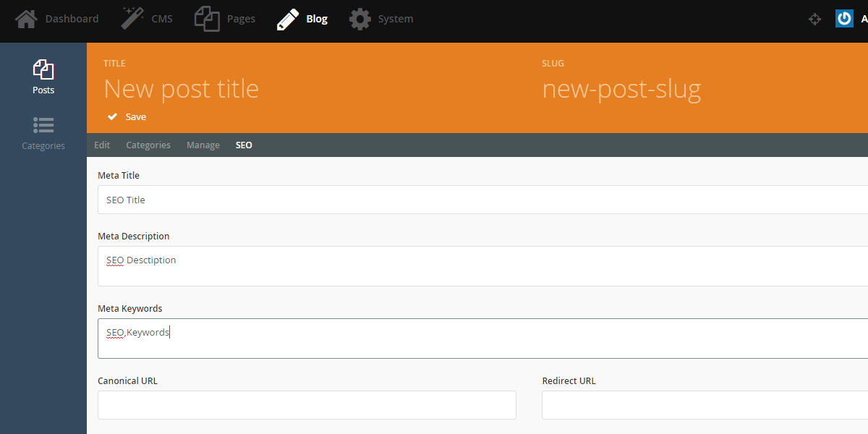Image resolution: width=868 pixels, height=434 pixels.
Task: Click the Dashboard menu label
Action: (72, 19)
